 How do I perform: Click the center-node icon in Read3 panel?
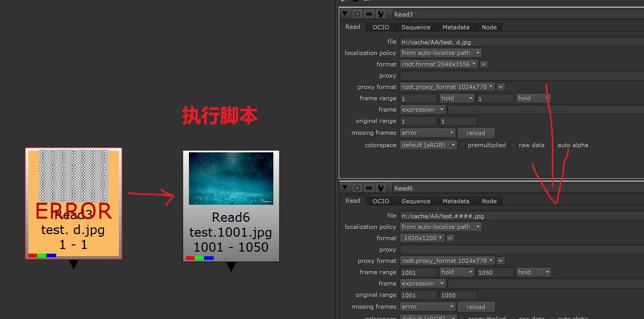[357, 14]
